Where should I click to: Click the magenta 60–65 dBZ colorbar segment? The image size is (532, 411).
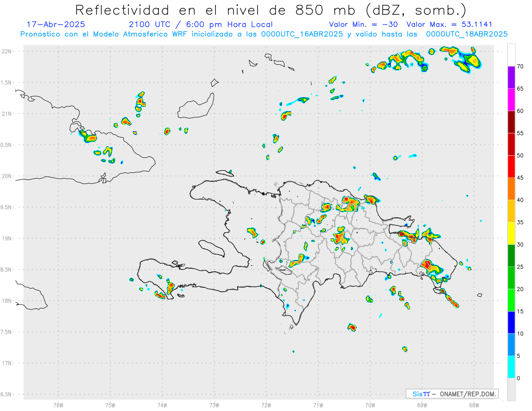pyautogui.click(x=511, y=100)
